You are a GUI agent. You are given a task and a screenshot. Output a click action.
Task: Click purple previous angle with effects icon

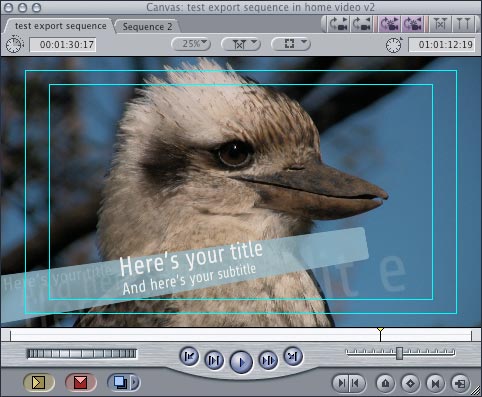click(413, 24)
